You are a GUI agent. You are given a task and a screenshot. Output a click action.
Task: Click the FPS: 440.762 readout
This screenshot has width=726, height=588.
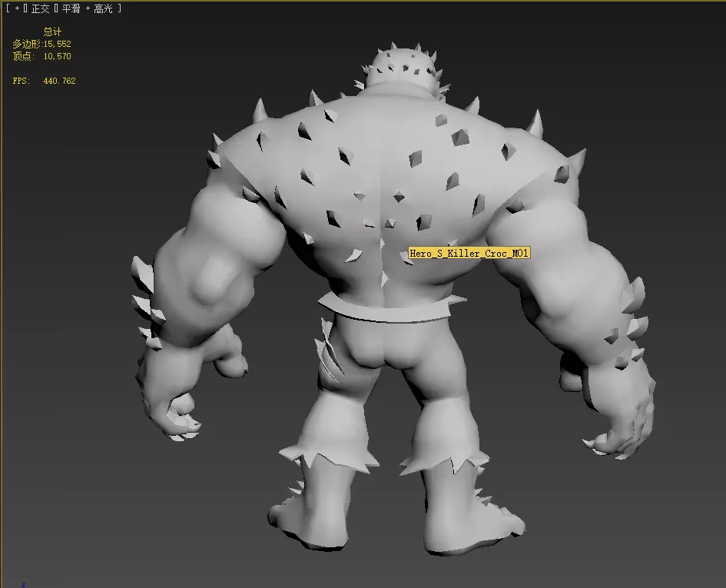[44, 81]
